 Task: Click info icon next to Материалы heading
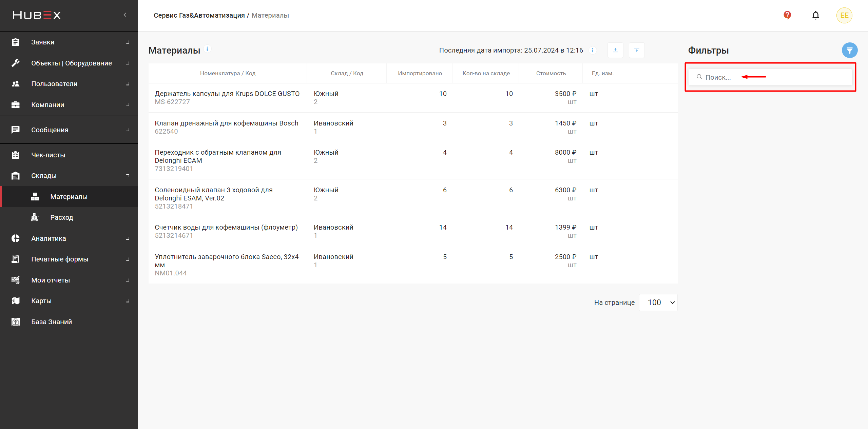coord(207,49)
